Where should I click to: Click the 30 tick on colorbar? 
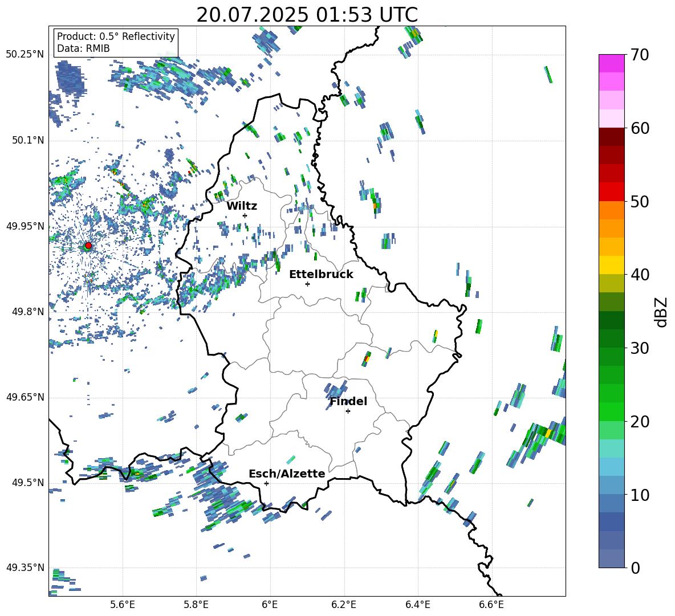click(x=640, y=348)
